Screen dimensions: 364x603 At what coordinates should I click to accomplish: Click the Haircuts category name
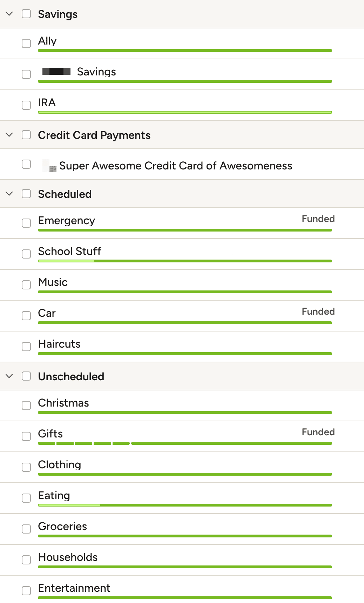tap(59, 344)
